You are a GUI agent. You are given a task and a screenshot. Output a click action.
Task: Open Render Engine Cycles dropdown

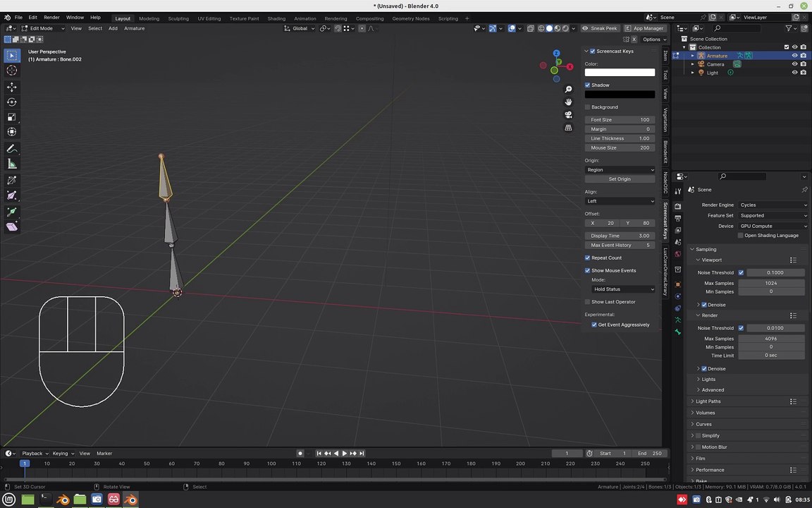773,205
